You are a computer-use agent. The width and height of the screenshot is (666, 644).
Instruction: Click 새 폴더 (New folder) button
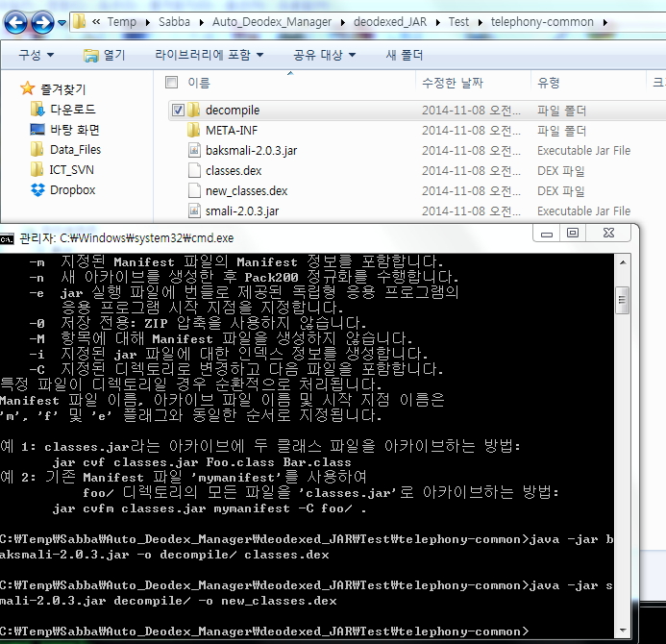(405, 55)
